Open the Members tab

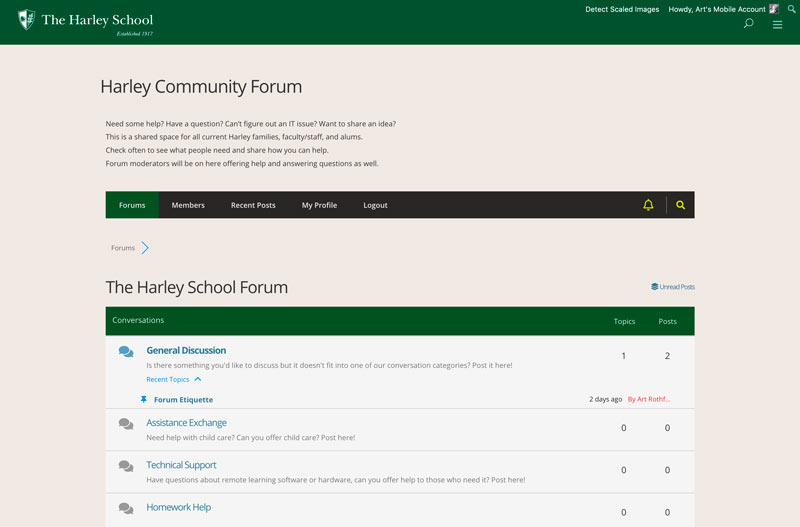pyautogui.click(x=188, y=205)
